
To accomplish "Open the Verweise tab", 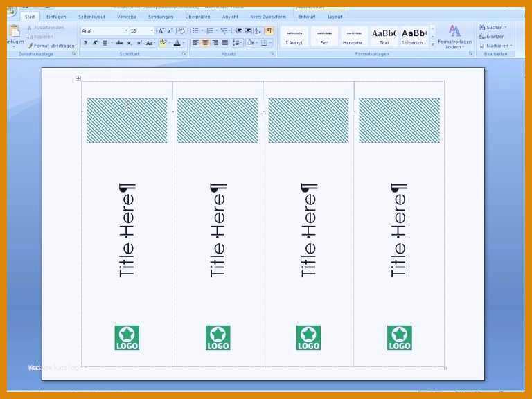I will click(127, 17).
